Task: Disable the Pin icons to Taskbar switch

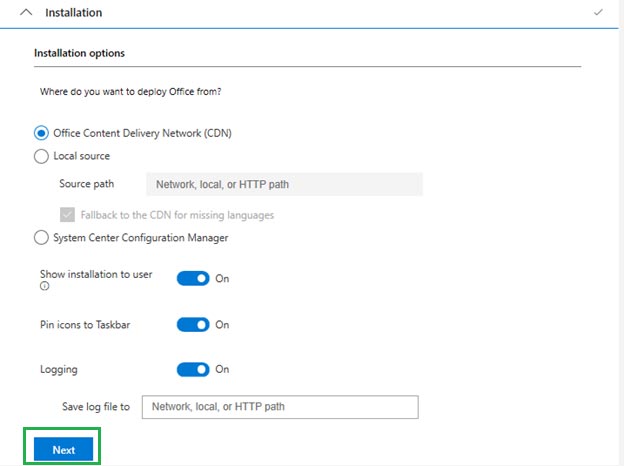Action: 193,325
